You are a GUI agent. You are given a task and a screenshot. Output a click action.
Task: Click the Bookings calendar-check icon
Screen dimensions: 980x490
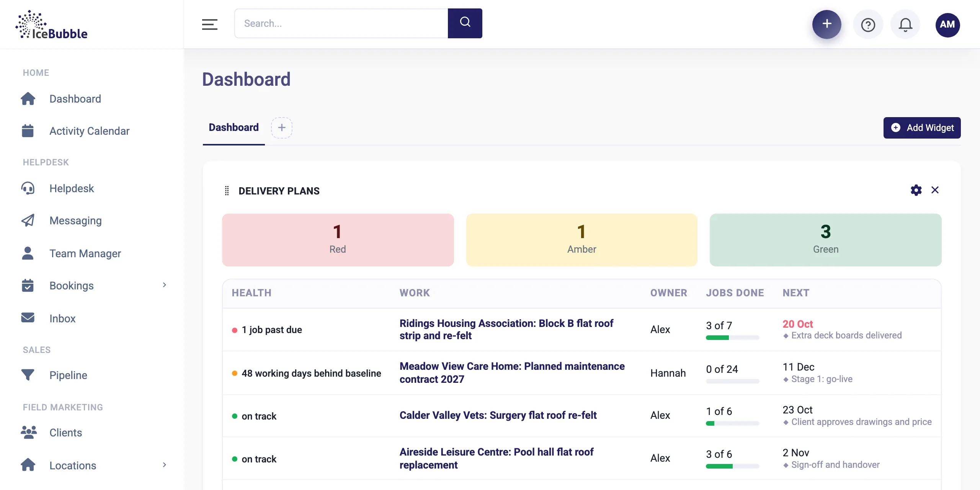pyautogui.click(x=28, y=285)
